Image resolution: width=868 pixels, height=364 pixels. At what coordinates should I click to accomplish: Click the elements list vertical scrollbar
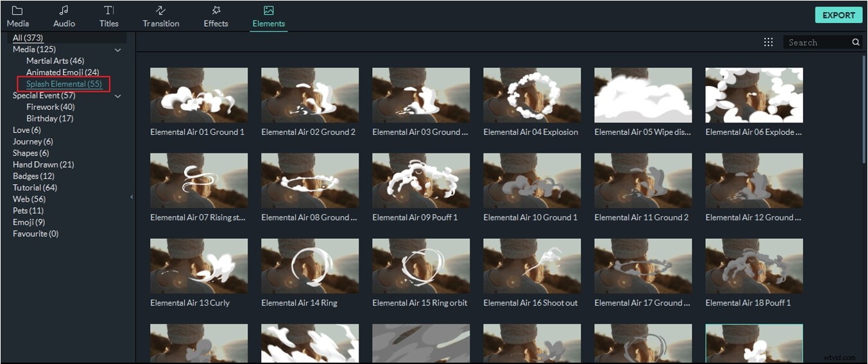[864, 109]
